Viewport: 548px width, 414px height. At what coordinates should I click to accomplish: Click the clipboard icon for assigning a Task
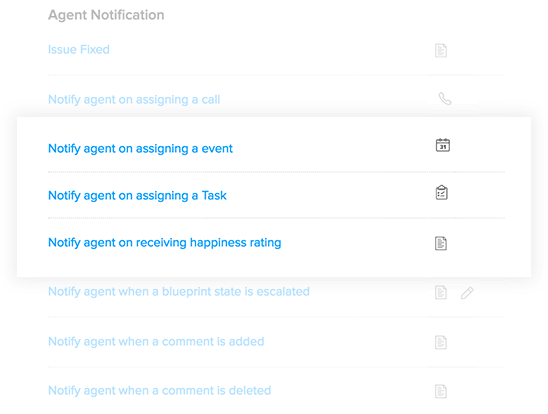click(x=442, y=193)
